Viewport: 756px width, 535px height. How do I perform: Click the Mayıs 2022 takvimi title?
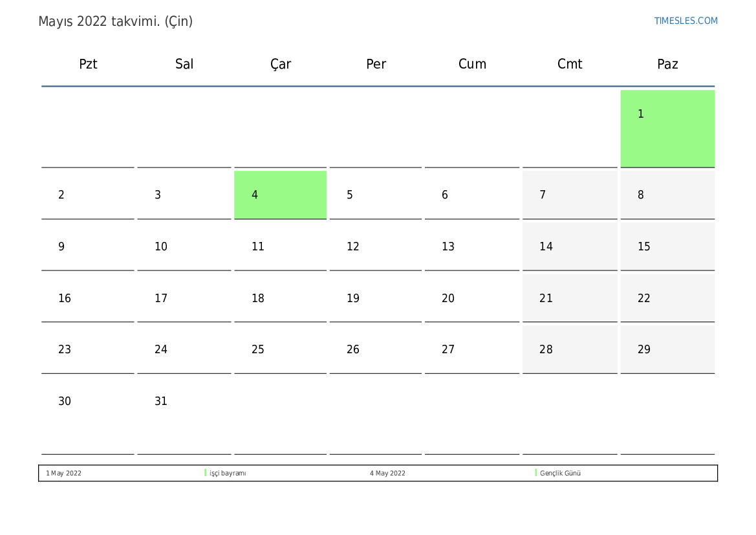tap(116, 21)
